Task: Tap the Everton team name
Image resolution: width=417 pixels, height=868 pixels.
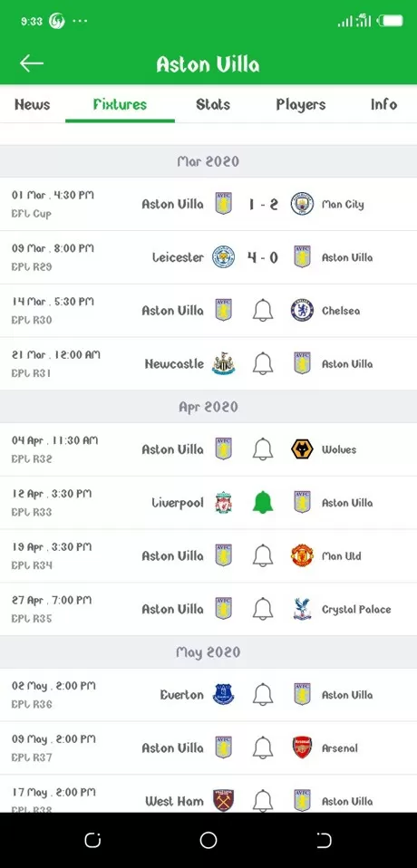Action: tap(181, 695)
